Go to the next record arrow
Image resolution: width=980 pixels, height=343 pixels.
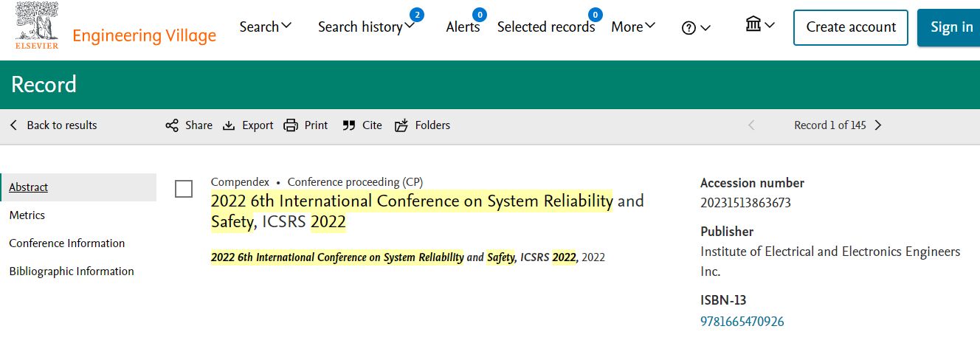pyautogui.click(x=878, y=125)
